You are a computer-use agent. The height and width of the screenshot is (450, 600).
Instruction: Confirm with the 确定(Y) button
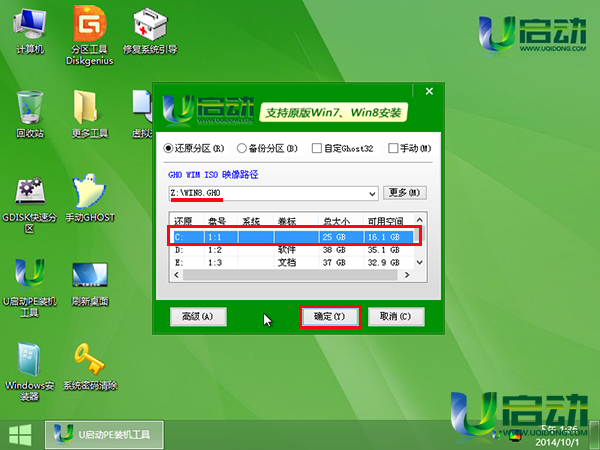[x=330, y=317]
